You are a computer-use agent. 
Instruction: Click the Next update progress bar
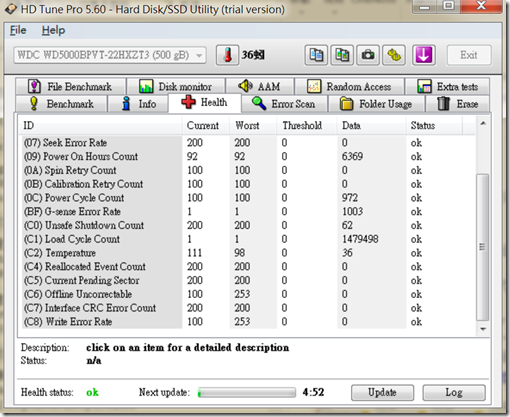(247, 393)
